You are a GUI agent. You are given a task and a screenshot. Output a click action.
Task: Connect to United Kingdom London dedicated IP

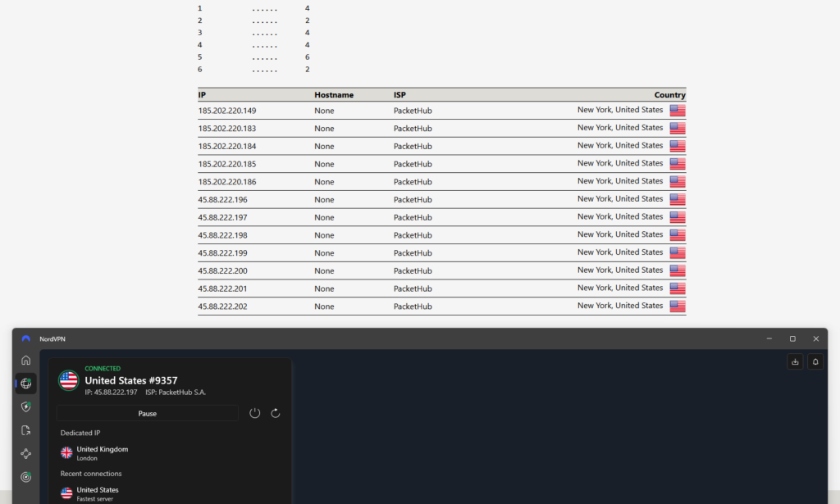(x=102, y=453)
